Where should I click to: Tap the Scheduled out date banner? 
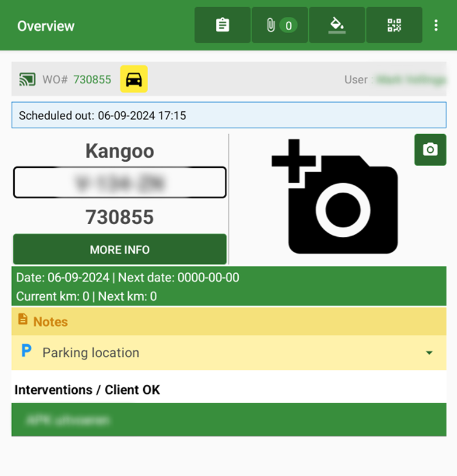229,115
